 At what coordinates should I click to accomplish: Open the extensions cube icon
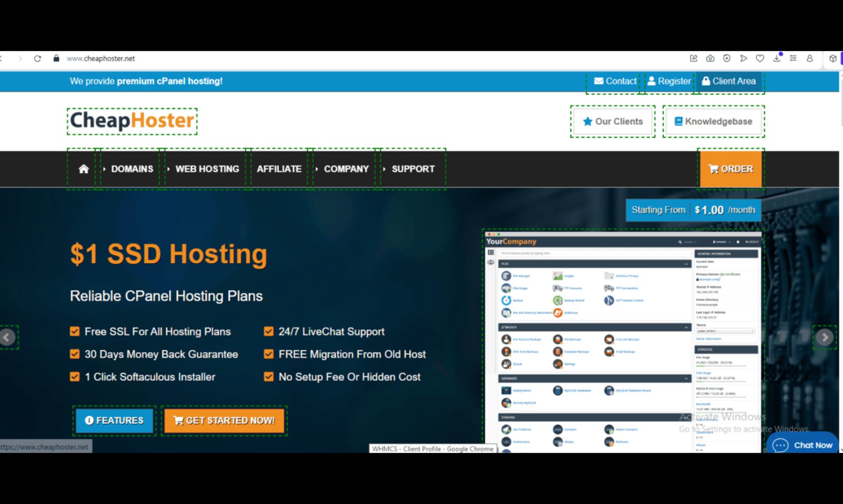pos(833,58)
